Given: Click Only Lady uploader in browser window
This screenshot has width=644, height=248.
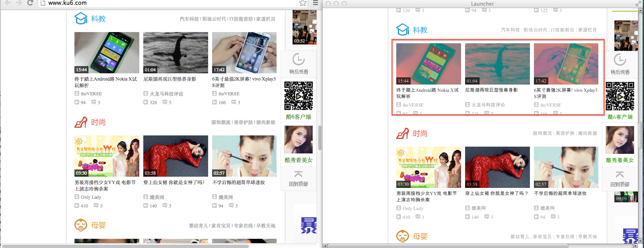Looking at the screenshot, I should pos(91,197).
